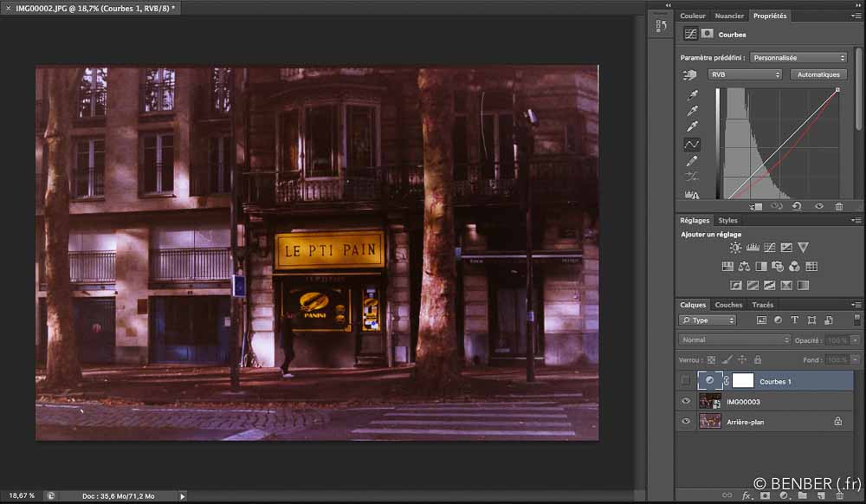The width and height of the screenshot is (866, 504).
Task: Delete the adjustment with trash icon
Action: coord(838,206)
